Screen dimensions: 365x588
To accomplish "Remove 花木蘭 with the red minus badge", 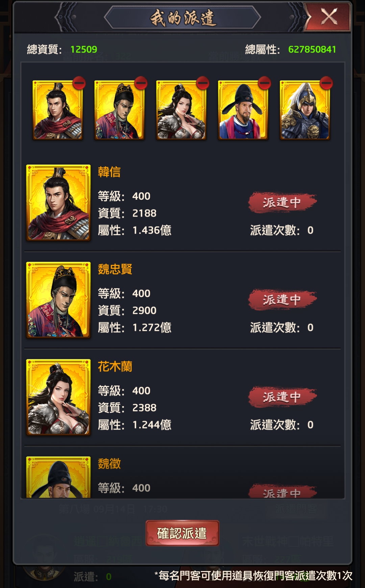I will pyautogui.click(x=203, y=83).
